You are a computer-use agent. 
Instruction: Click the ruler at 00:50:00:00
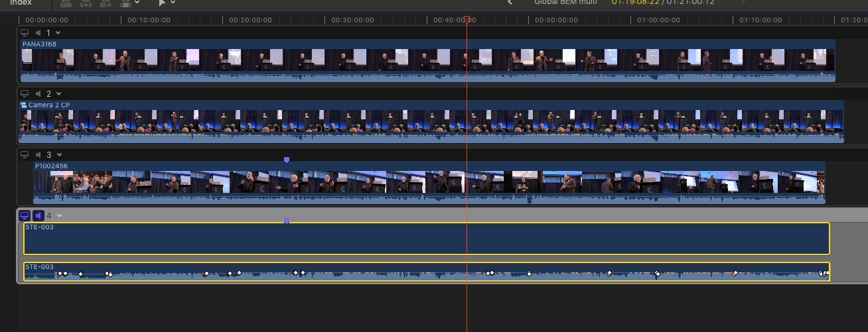[557, 20]
